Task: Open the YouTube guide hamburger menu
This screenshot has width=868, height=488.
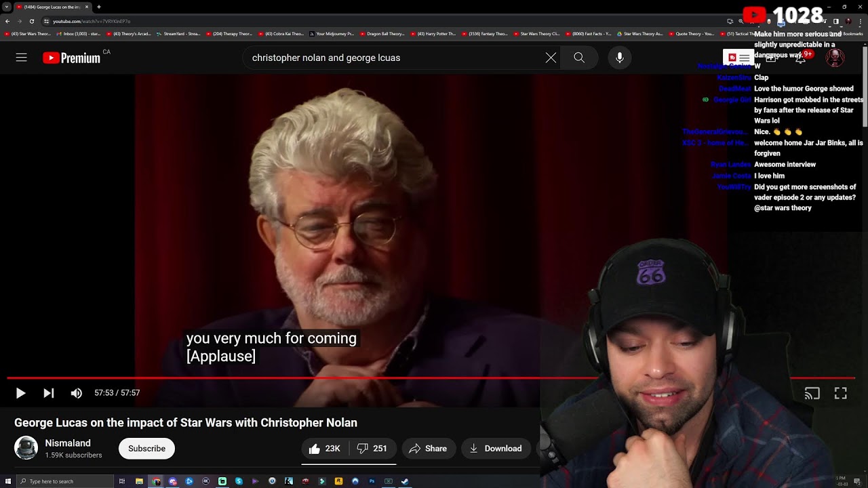Action: click(22, 58)
